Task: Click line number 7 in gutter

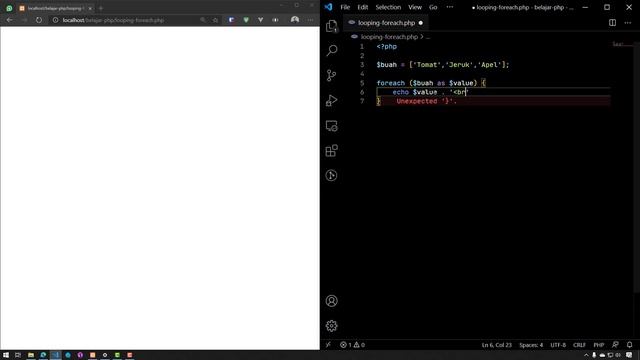Action: (362, 101)
